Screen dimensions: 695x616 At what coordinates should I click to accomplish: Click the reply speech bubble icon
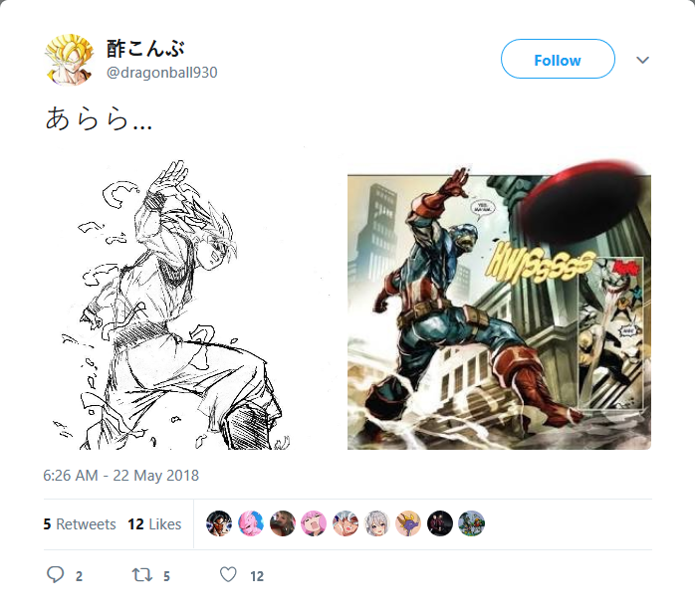(x=56, y=575)
